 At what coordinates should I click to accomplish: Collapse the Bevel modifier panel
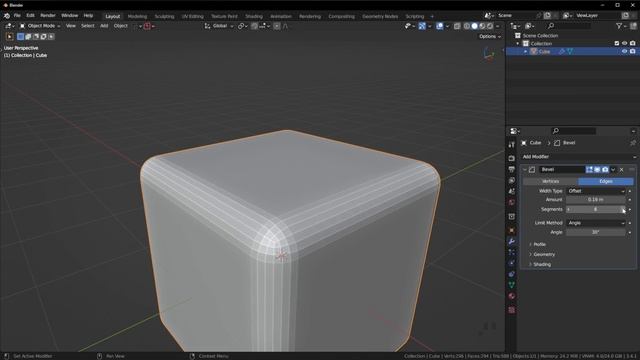pos(524,169)
